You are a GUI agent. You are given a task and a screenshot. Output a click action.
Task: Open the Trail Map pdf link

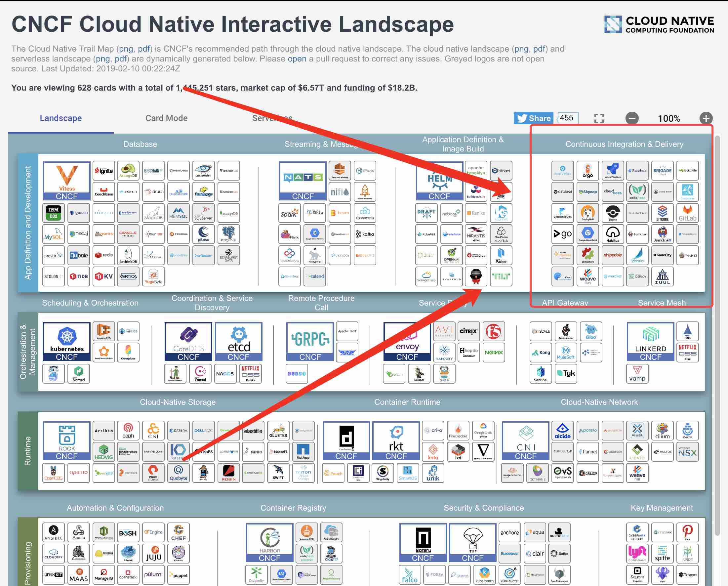[x=143, y=49]
